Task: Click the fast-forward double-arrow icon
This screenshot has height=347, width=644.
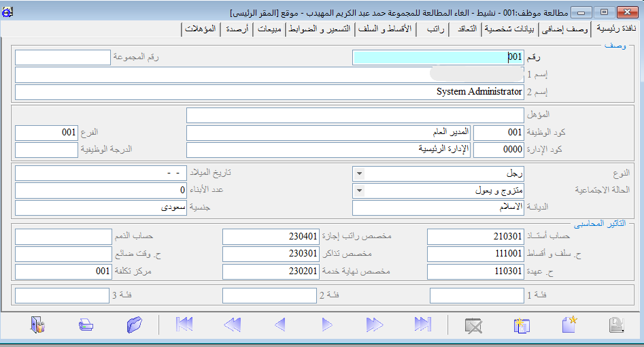Action: click(x=375, y=325)
